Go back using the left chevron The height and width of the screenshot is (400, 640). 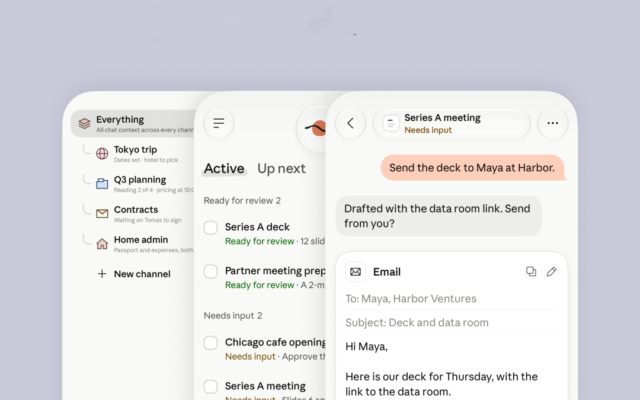coord(350,123)
